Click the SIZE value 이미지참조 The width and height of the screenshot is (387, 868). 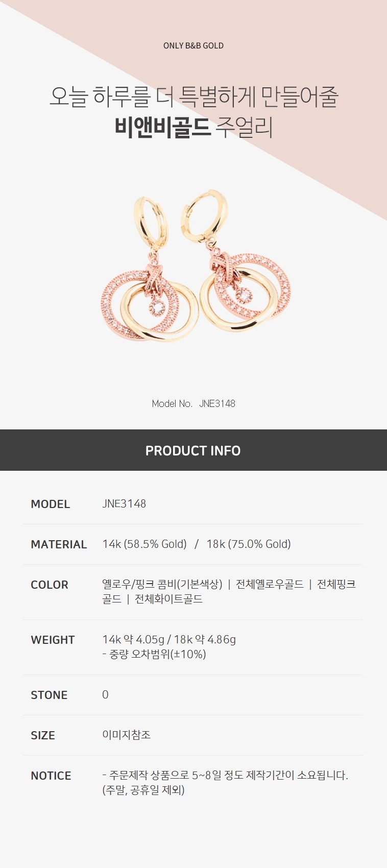127,735
